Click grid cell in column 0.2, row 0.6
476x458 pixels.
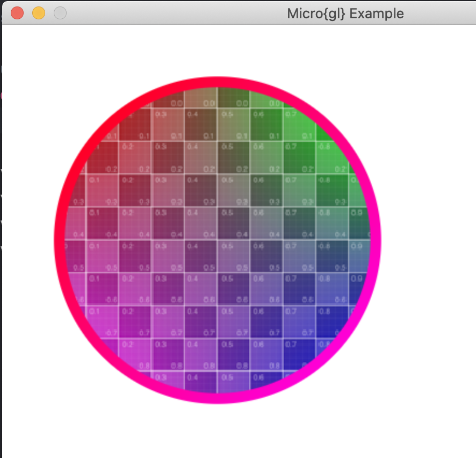point(135,289)
